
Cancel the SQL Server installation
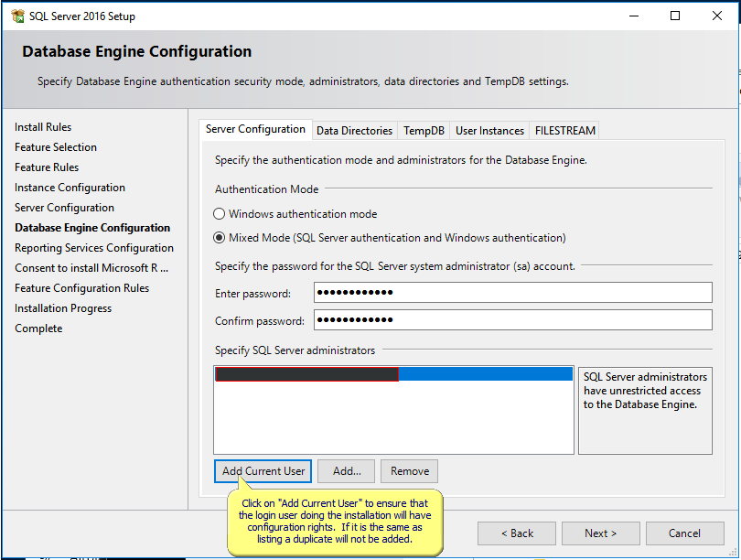pyautogui.click(x=684, y=533)
